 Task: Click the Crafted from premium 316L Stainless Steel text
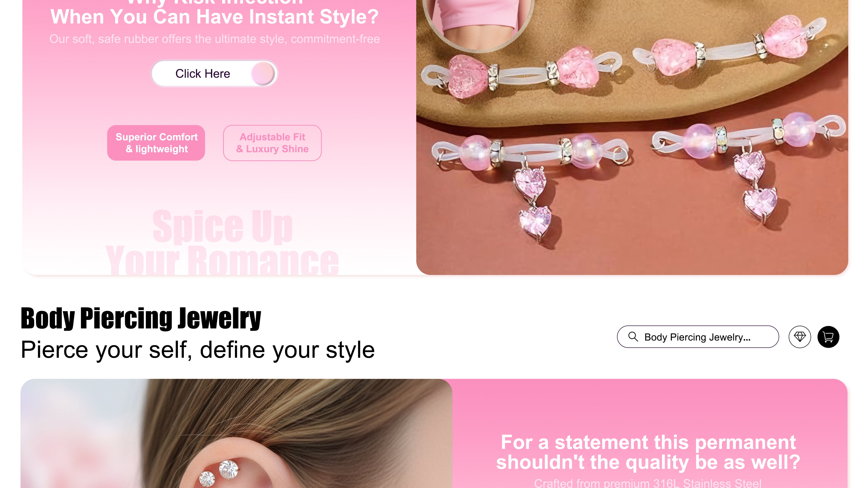pyautogui.click(x=648, y=483)
